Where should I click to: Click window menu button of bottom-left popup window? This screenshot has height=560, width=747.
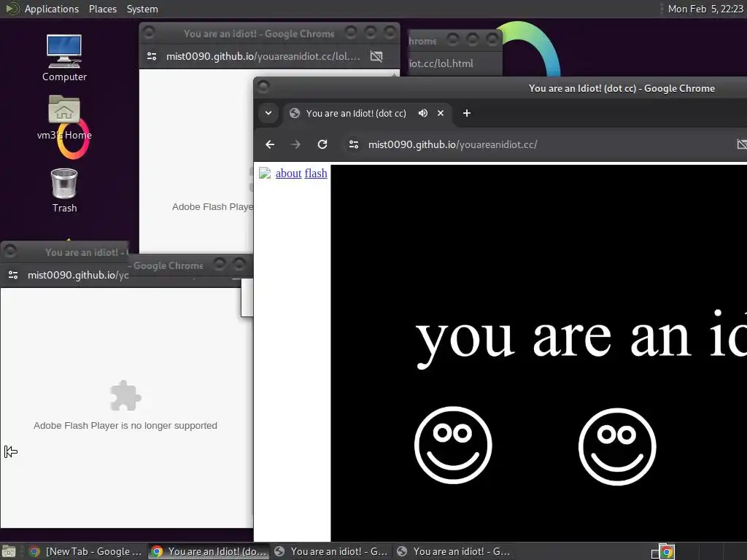coord(10,251)
